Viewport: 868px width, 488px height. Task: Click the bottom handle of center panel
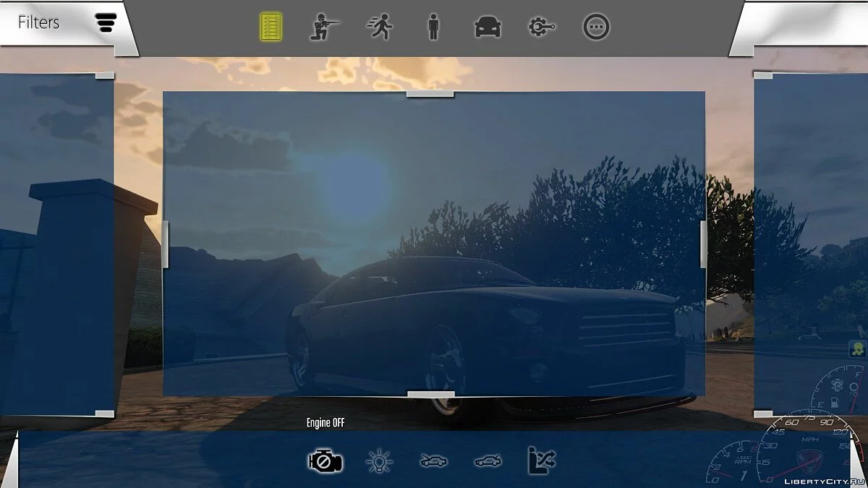[x=430, y=395]
